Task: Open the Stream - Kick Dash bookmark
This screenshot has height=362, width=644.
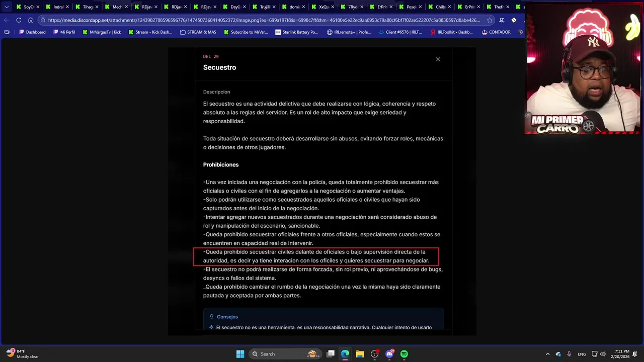Action: click(x=150, y=32)
